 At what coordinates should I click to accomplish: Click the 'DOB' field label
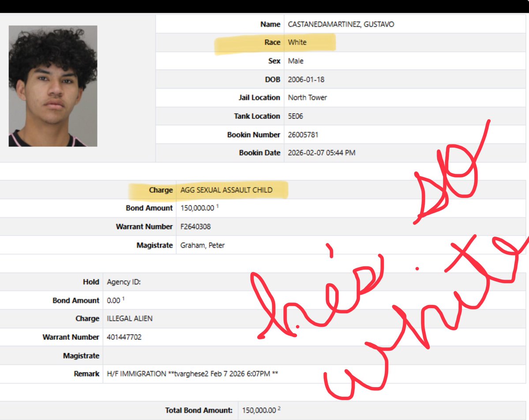[273, 80]
